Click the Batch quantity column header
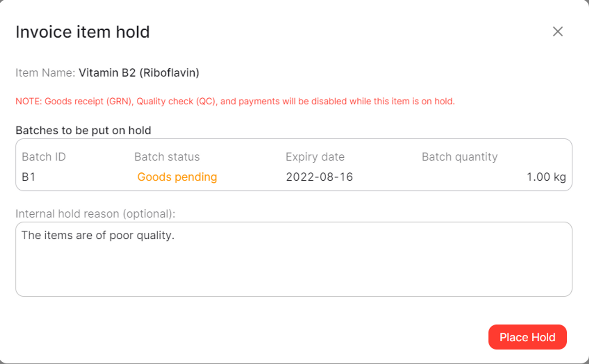The image size is (589, 364). (460, 157)
